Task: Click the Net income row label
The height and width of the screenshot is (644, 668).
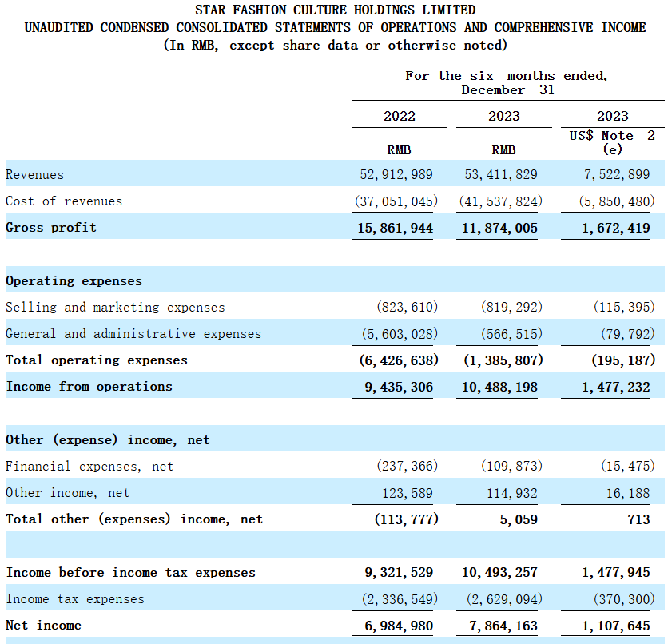Action: coord(43,626)
